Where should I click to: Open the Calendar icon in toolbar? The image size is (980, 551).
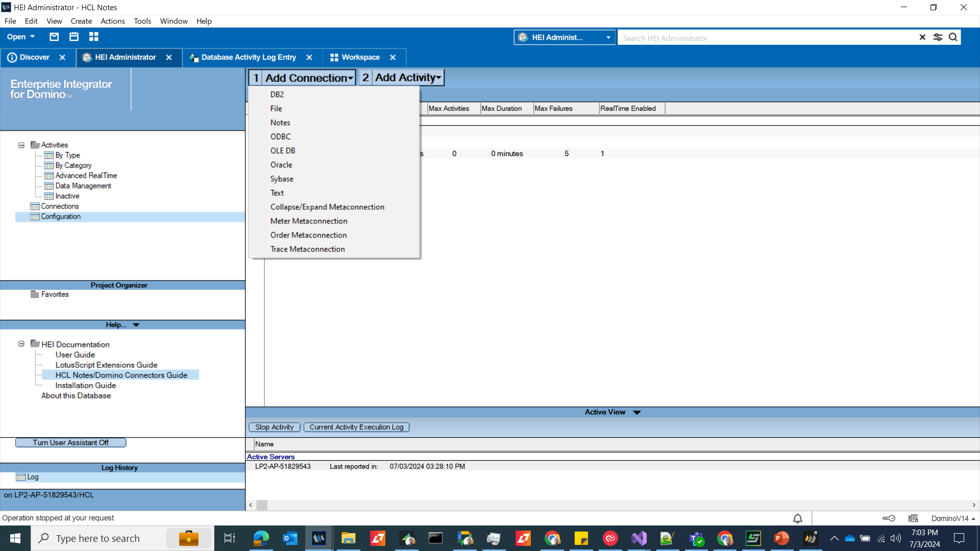click(74, 37)
